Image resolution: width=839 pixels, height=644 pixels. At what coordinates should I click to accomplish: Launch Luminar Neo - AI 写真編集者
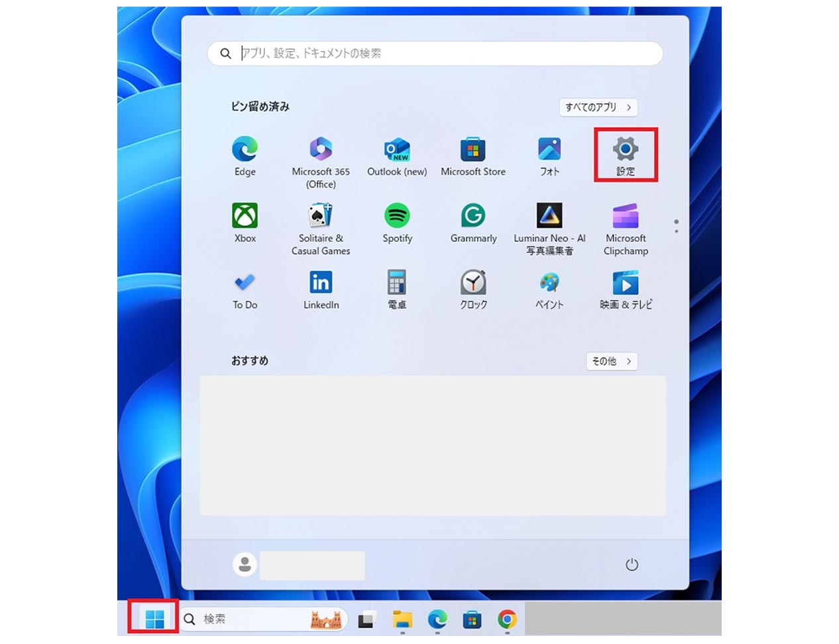pos(549,229)
